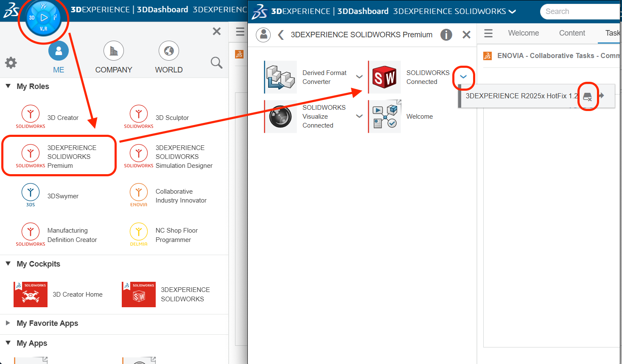Open the 3DSwymer role

coord(51,195)
